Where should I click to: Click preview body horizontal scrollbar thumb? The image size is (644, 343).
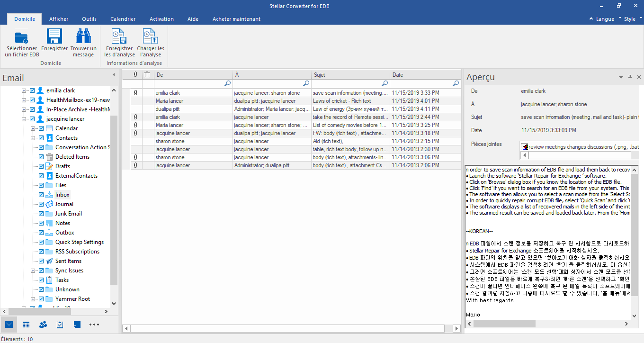pos(504,324)
